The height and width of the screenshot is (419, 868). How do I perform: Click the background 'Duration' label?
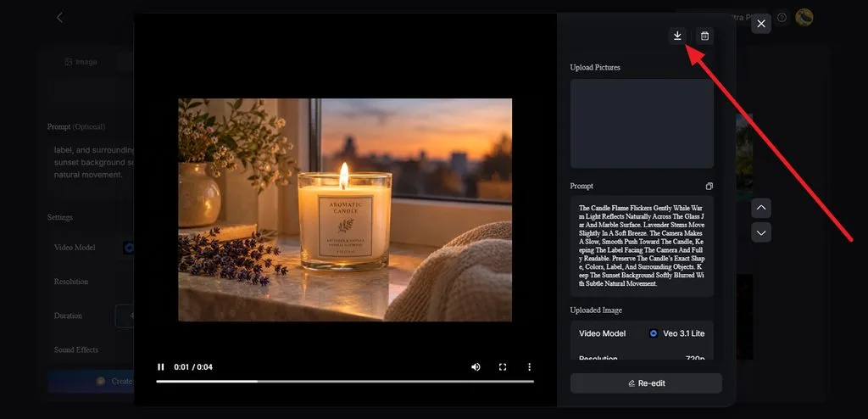tap(68, 316)
